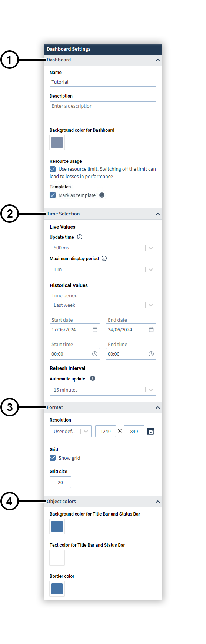The height and width of the screenshot is (644, 206).
Task: Open the Time period Last week dropdown
Action: pyautogui.click(x=103, y=305)
